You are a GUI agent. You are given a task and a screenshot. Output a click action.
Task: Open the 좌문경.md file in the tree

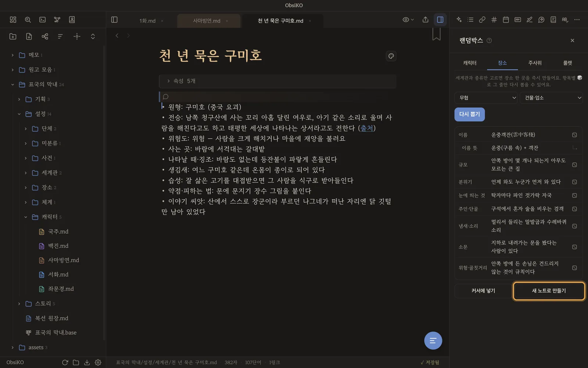[61, 289]
